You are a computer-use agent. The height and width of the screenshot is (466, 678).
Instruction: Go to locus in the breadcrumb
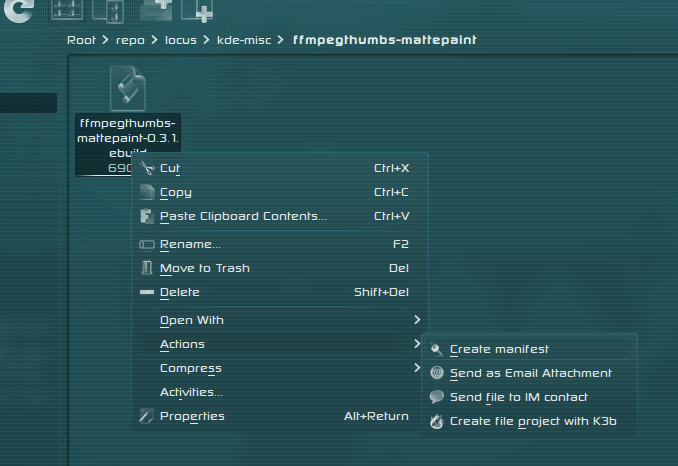coord(181,40)
